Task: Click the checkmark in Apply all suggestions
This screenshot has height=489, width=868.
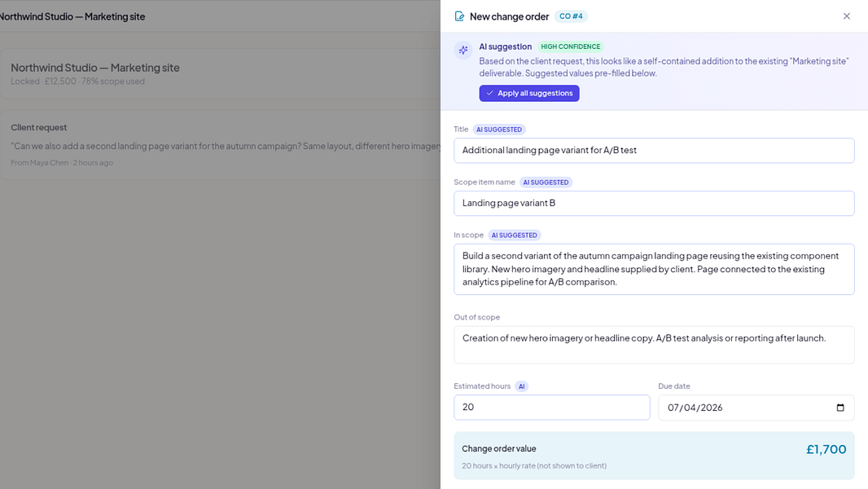Action: click(x=489, y=93)
